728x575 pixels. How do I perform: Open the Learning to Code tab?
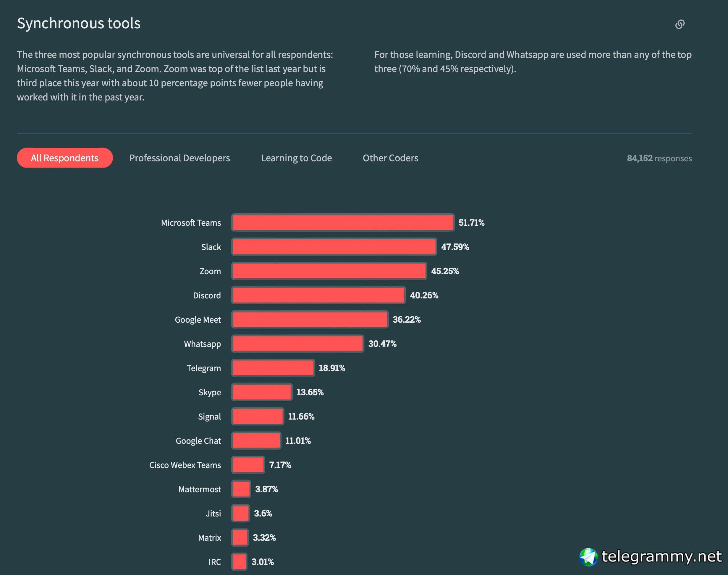click(297, 158)
